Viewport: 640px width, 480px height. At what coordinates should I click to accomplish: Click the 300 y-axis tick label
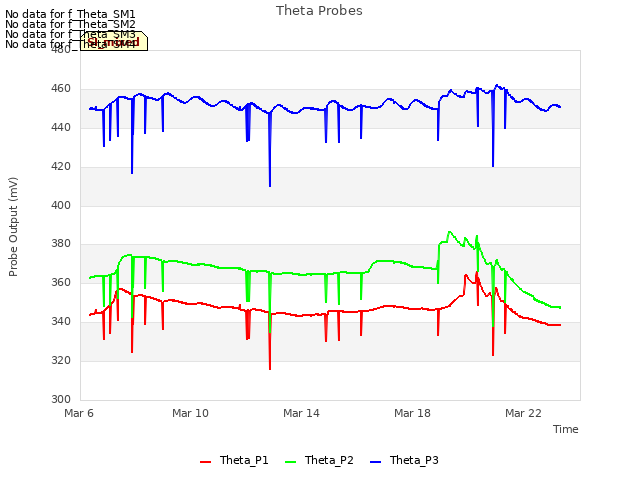[61, 399]
